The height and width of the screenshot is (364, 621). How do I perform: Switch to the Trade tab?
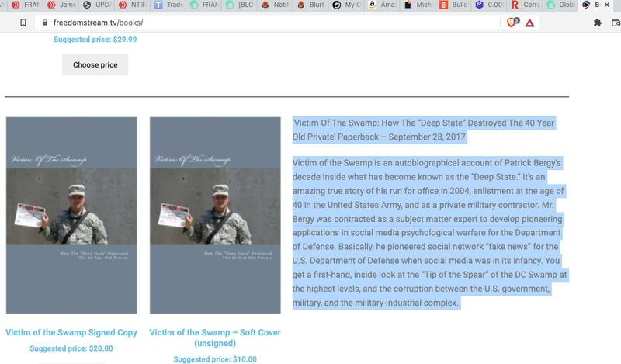click(x=168, y=5)
